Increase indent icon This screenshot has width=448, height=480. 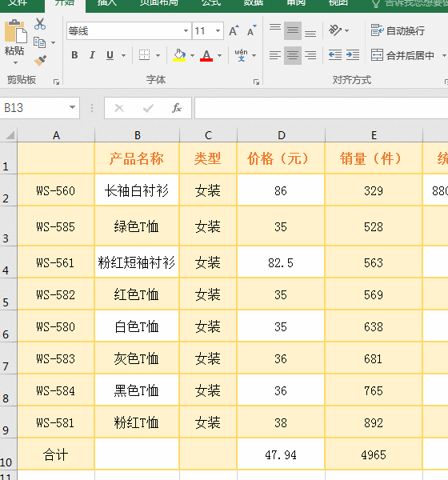[x=353, y=55]
